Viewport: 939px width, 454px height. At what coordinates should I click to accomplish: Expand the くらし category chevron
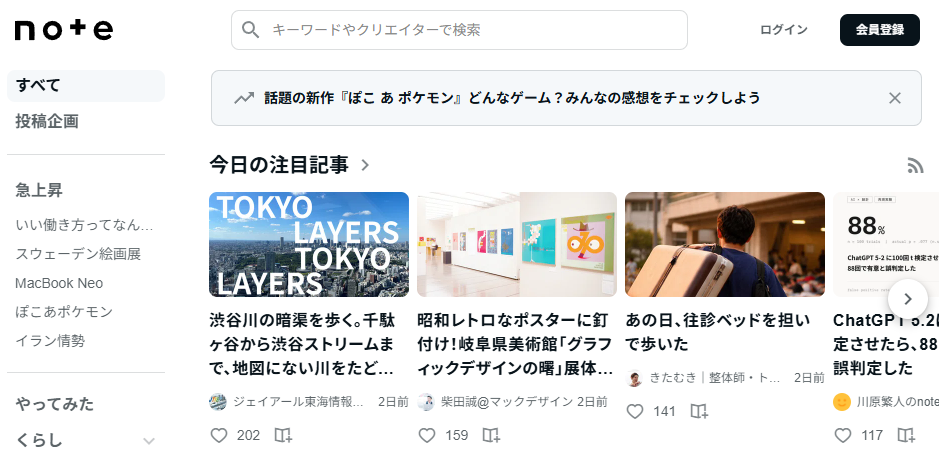pyautogui.click(x=149, y=441)
